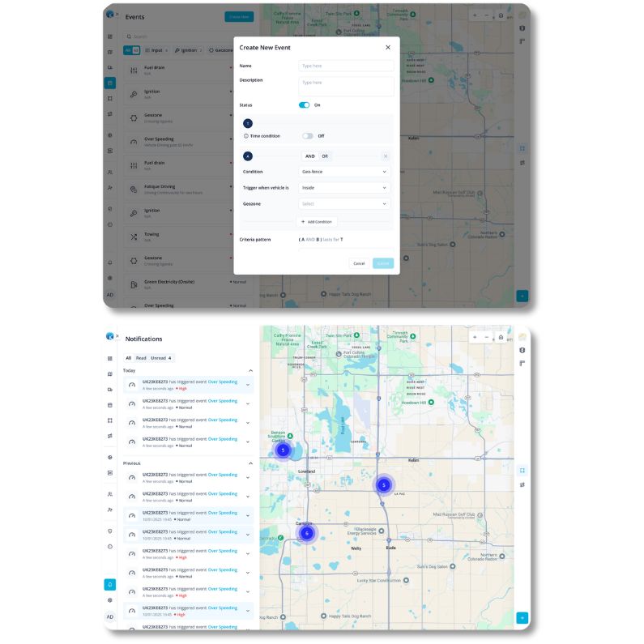Collapse the Previous notifications section
Viewport: 644px width, 644px height.
pyautogui.click(x=250, y=463)
